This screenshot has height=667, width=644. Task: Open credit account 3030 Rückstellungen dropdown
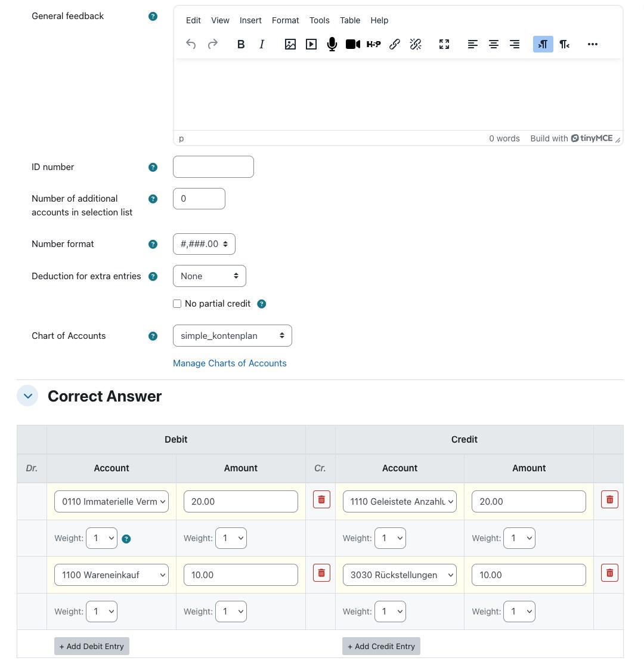point(400,575)
